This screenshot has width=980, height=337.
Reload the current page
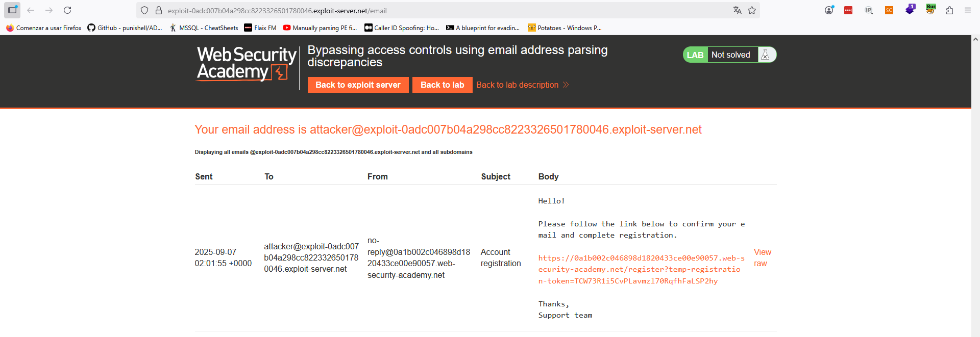[x=67, y=10]
